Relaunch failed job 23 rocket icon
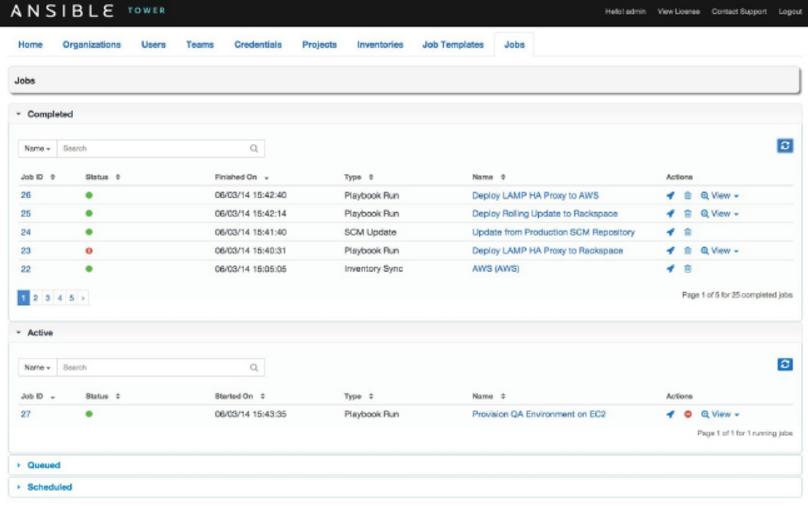 click(670, 250)
